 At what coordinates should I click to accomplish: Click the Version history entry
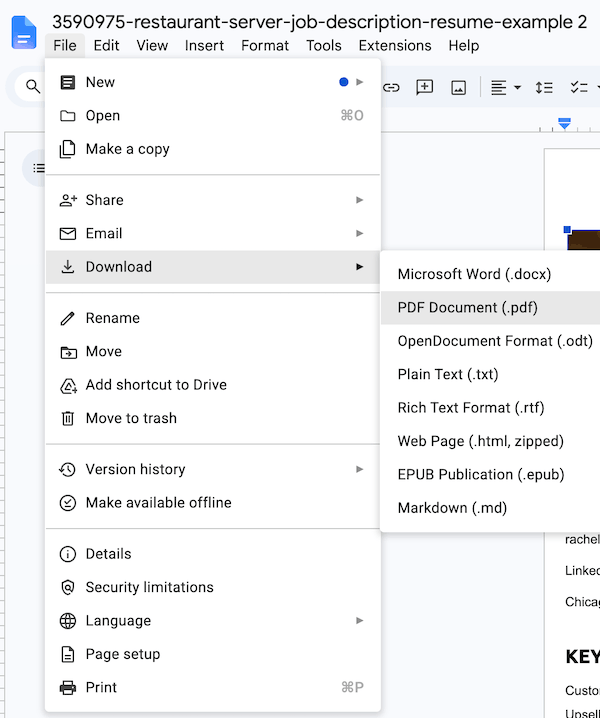(x=213, y=469)
